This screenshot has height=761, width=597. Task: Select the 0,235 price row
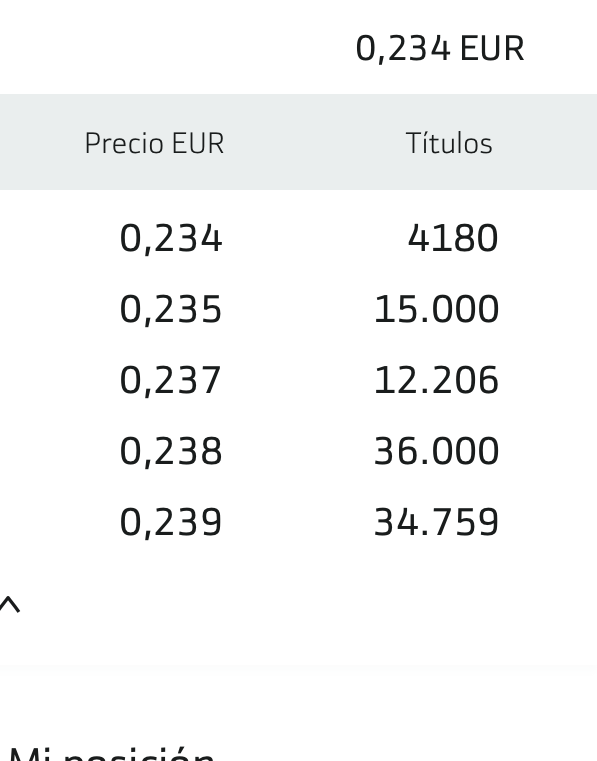[x=298, y=309]
